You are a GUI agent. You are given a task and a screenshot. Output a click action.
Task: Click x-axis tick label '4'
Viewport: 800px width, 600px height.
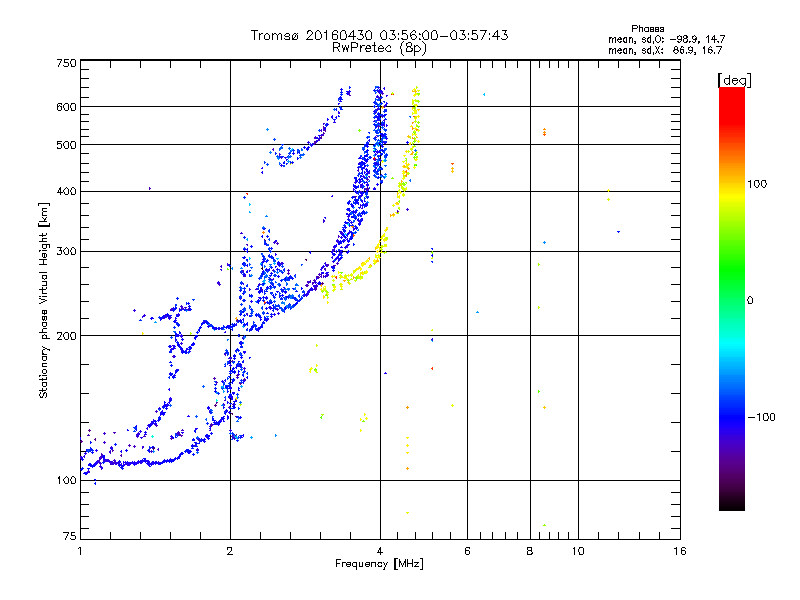(380, 551)
